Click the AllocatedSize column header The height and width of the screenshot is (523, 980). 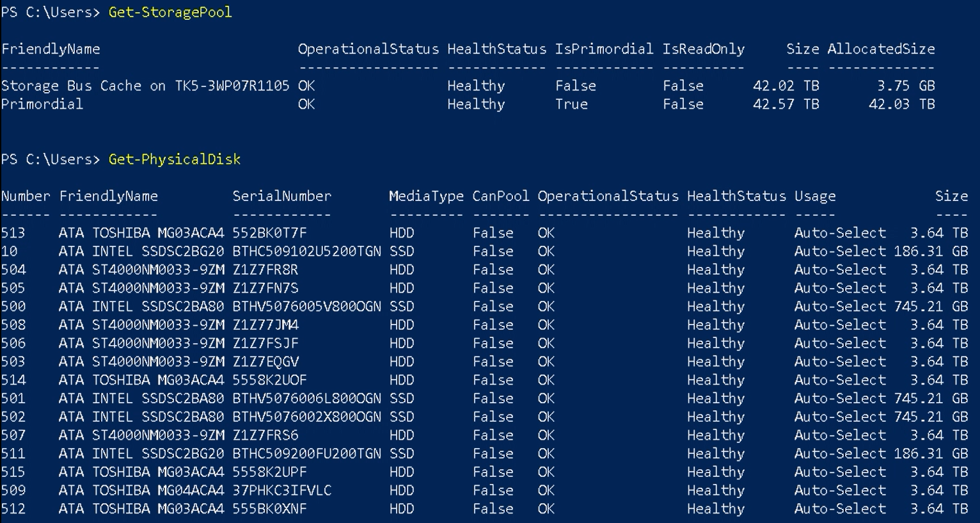pos(881,49)
